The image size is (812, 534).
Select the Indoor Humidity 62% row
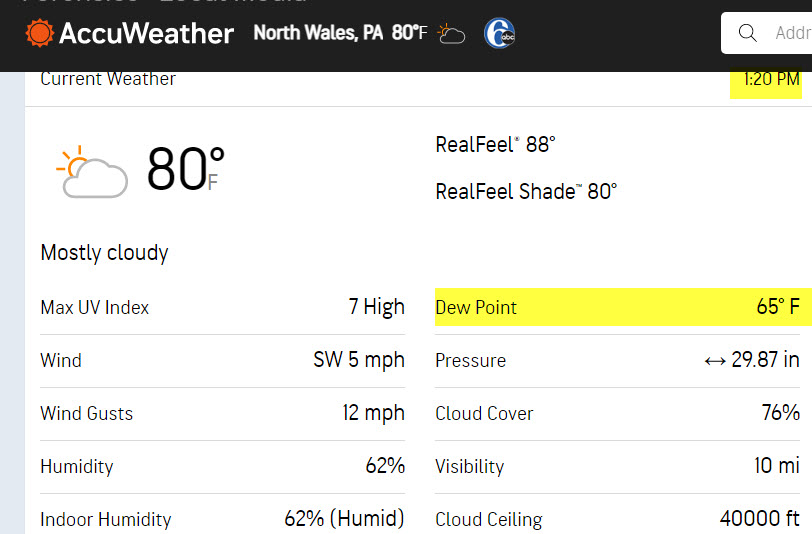(222, 518)
